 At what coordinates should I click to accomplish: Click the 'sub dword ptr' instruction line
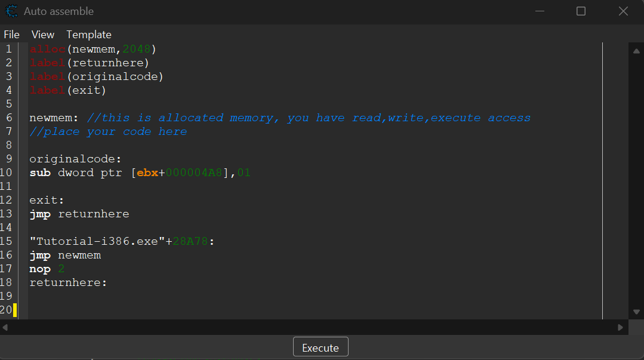[x=140, y=173]
